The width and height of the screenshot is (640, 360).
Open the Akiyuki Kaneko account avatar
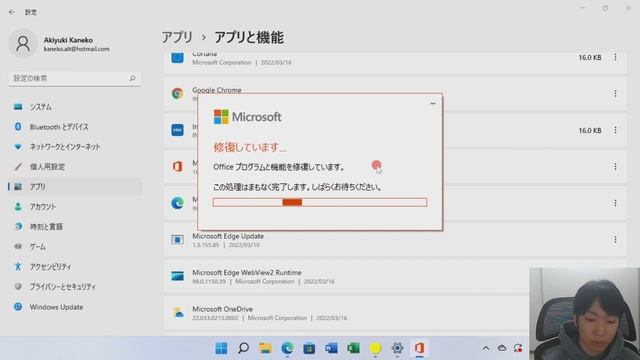tap(23, 44)
